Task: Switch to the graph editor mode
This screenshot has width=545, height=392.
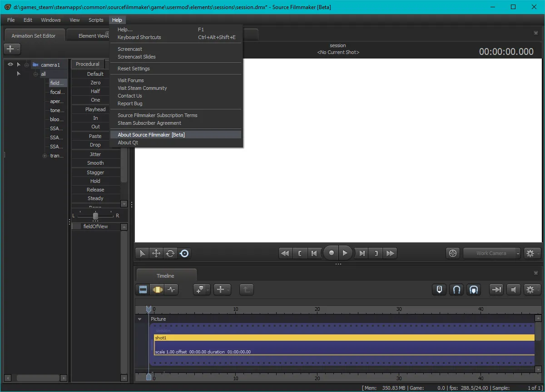Action: (171, 289)
